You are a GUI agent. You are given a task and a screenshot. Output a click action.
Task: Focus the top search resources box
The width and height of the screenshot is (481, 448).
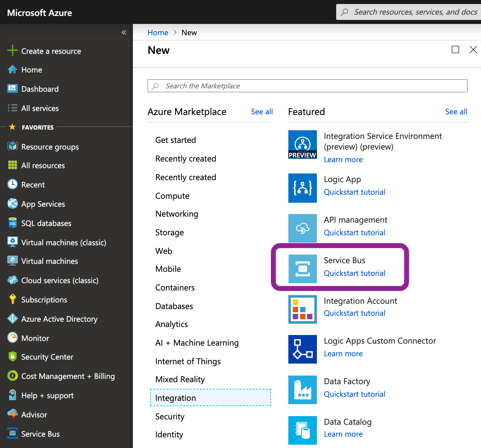click(409, 12)
